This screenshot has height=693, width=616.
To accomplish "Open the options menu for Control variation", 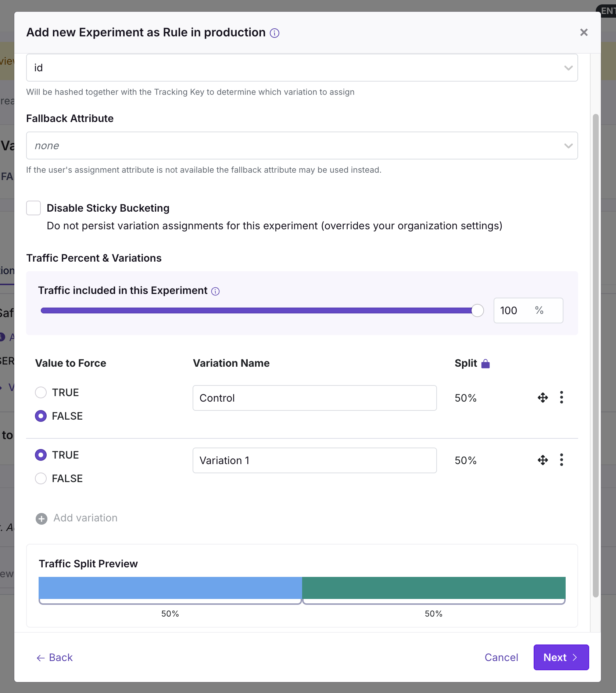I will pyautogui.click(x=562, y=398).
